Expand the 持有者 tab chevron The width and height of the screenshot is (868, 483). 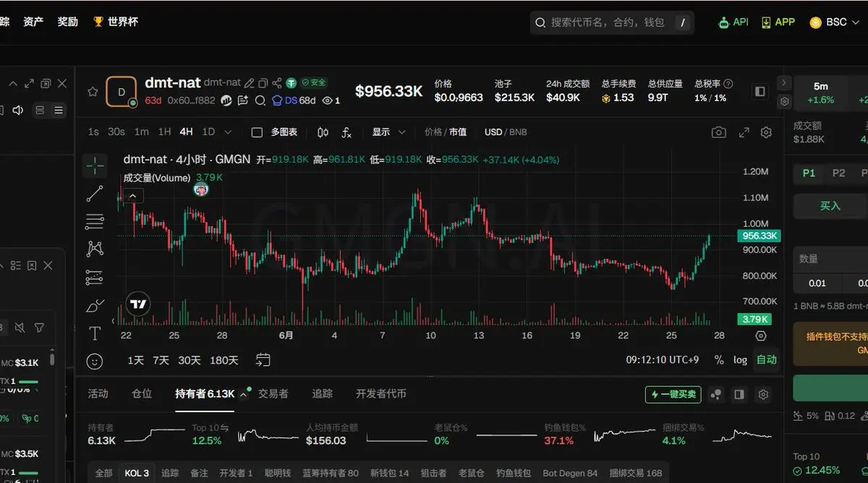pyautogui.click(x=244, y=395)
